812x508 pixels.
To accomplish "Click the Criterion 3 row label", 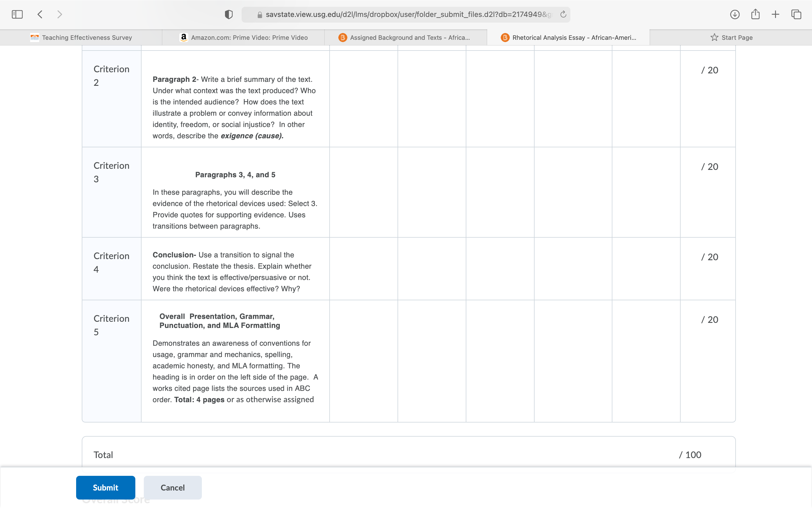I will (111, 172).
